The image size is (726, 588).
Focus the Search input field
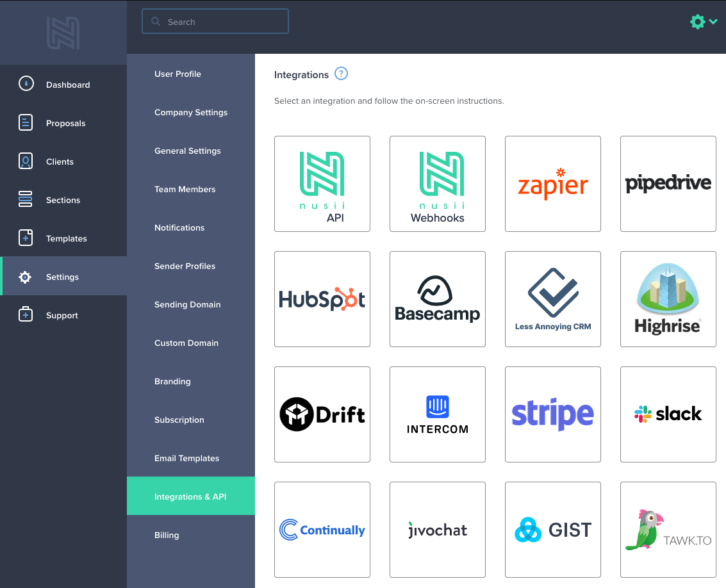(215, 21)
